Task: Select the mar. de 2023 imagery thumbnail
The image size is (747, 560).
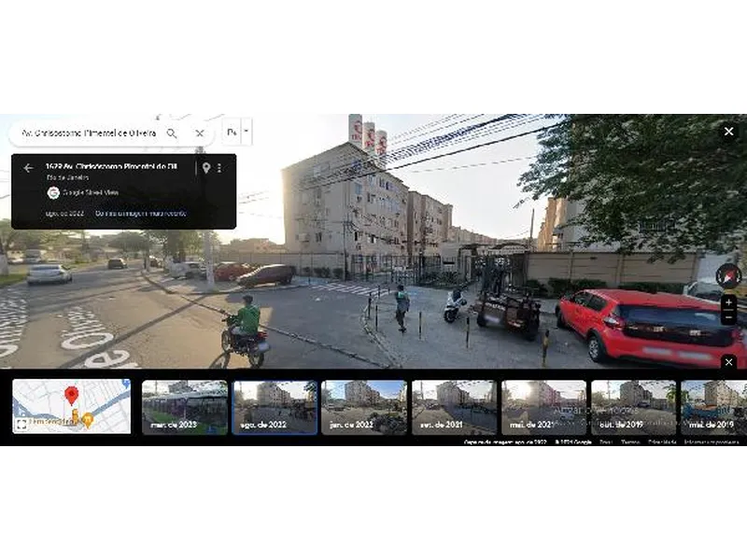Action: click(x=184, y=407)
